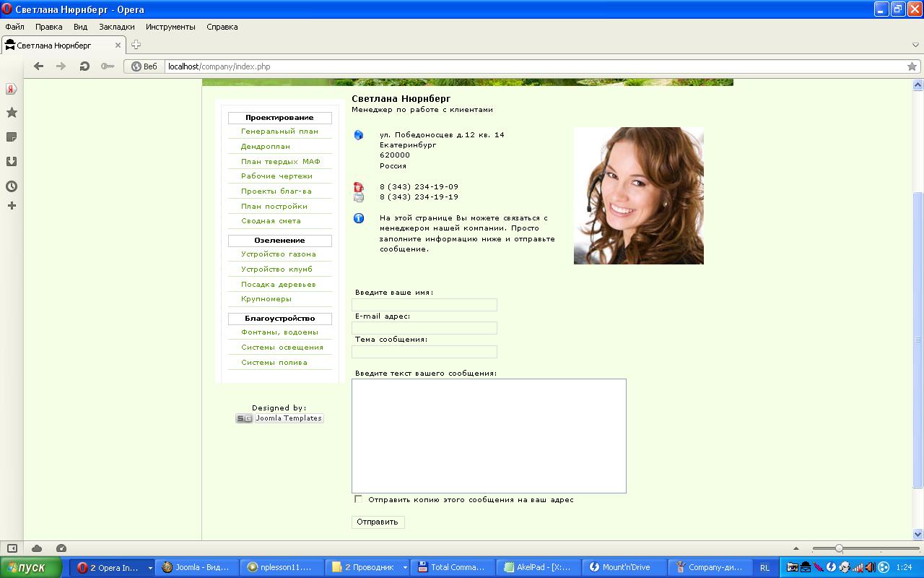
Task: Click the page vertical scrollbar thumb
Action: (918, 340)
